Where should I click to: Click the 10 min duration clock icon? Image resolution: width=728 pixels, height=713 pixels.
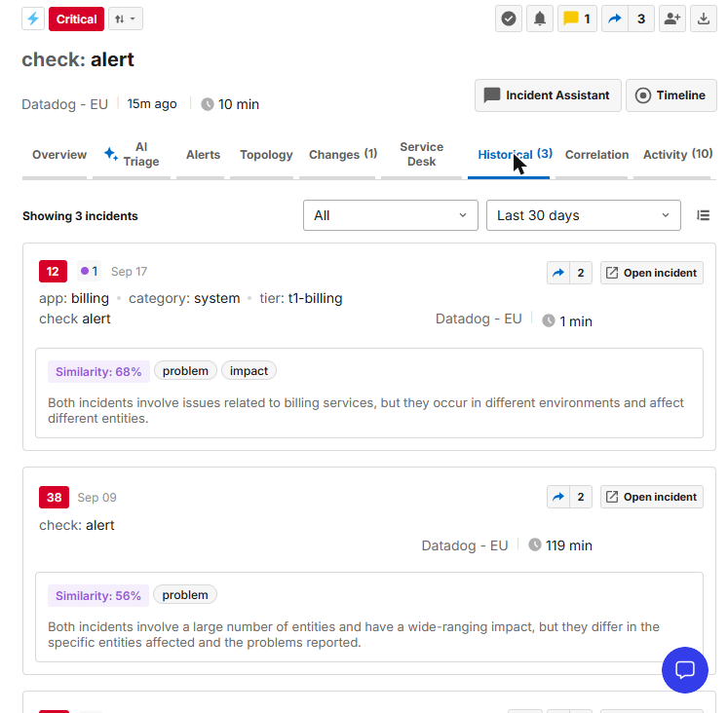tap(207, 104)
